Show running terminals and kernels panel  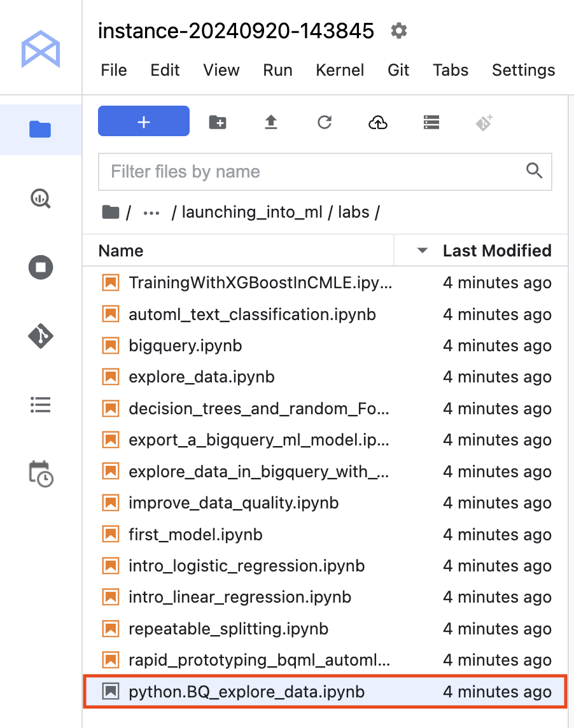point(40,267)
